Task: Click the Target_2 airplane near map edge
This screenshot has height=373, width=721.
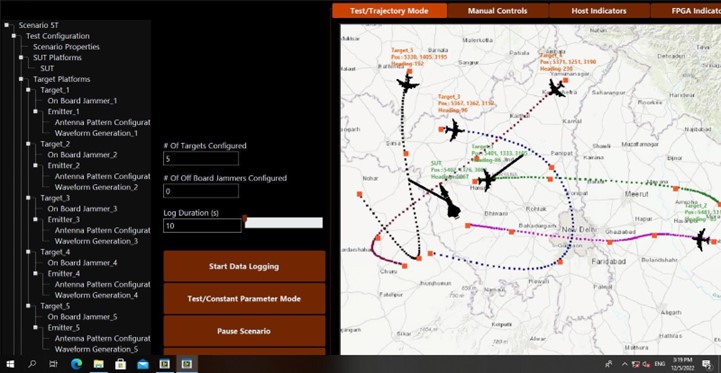Action: [701, 240]
